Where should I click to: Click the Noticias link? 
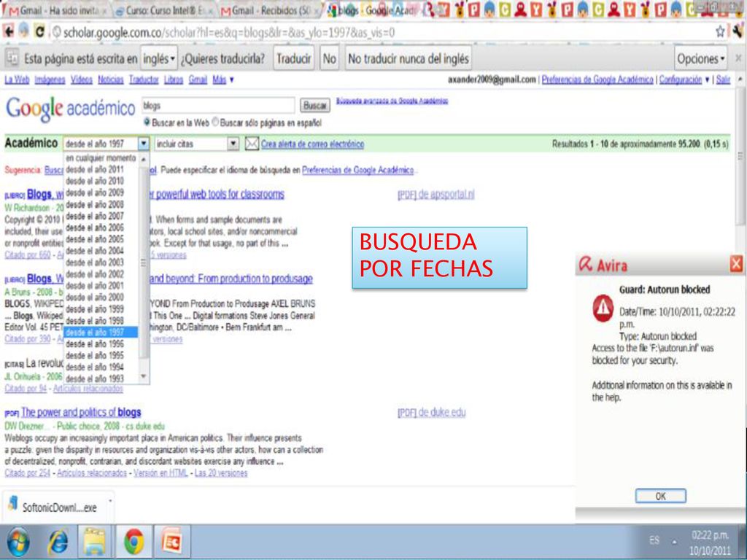pos(111,79)
